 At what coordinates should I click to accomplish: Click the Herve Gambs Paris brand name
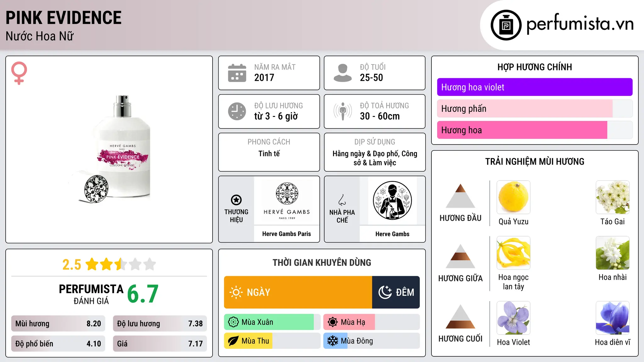(x=286, y=234)
